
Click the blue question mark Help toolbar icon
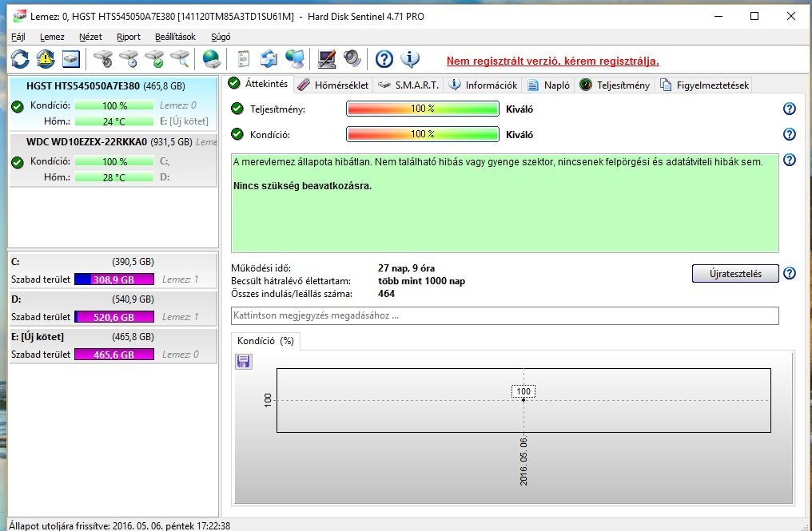coord(384,59)
